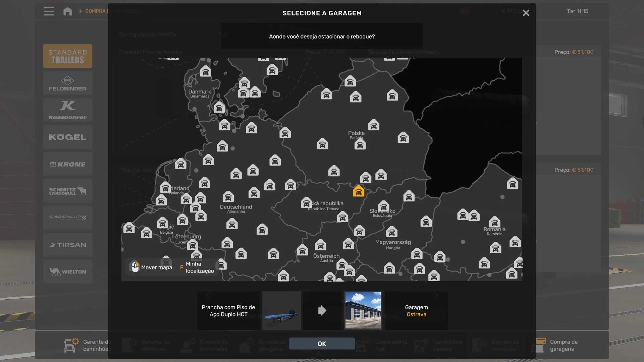Choose the Kässbohrer brand logo

(x=67, y=110)
